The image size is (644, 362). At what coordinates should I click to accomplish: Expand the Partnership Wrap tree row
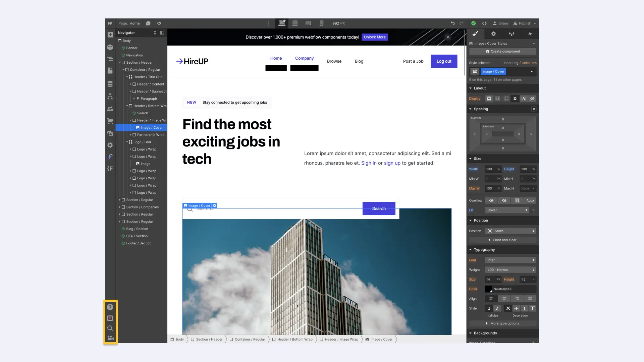(x=130, y=135)
